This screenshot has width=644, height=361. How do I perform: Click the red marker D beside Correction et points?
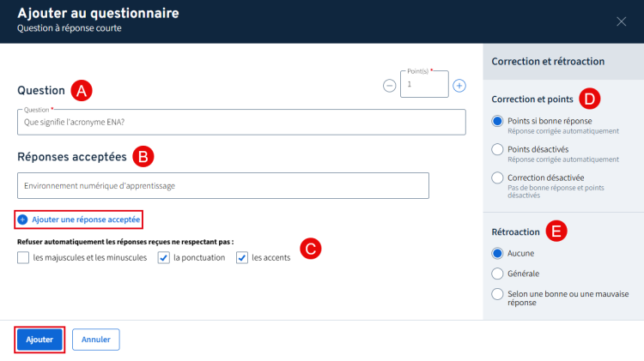(x=588, y=99)
